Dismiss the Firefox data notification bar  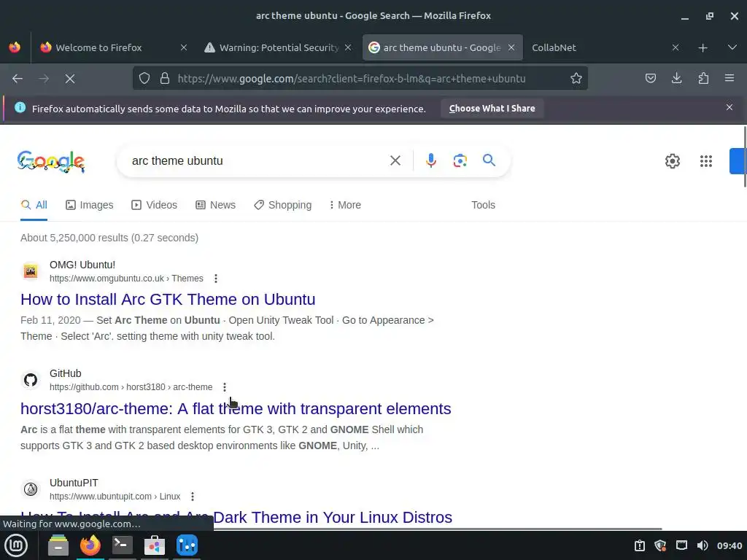coord(729,107)
